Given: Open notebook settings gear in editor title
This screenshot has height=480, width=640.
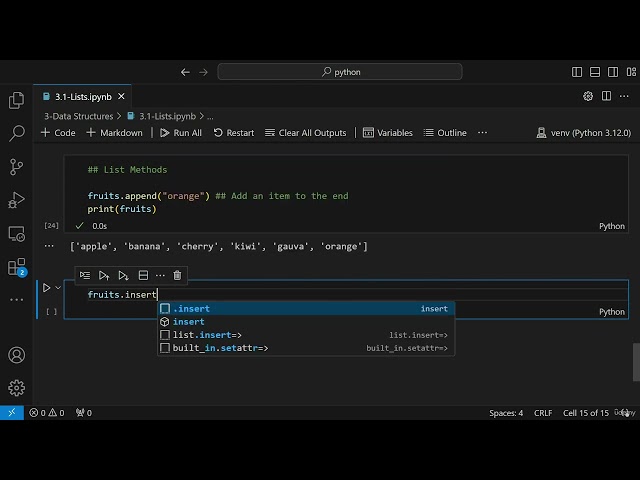Looking at the screenshot, I should coord(588,96).
